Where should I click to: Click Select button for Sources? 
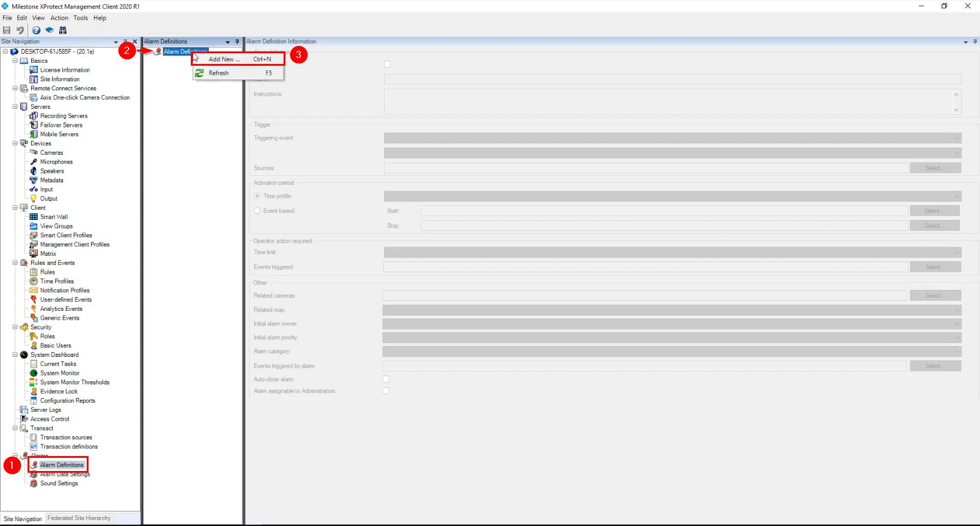[x=936, y=168]
